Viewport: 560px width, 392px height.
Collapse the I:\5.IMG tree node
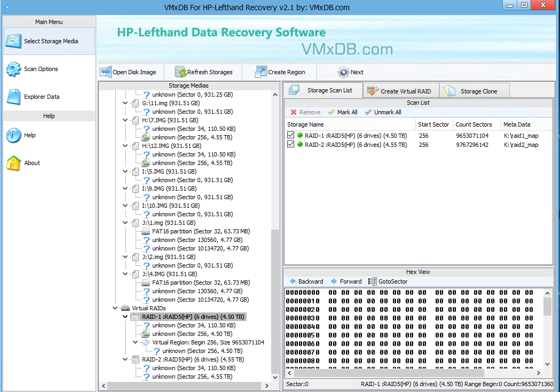pyautogui.click(x=125, y=171)
